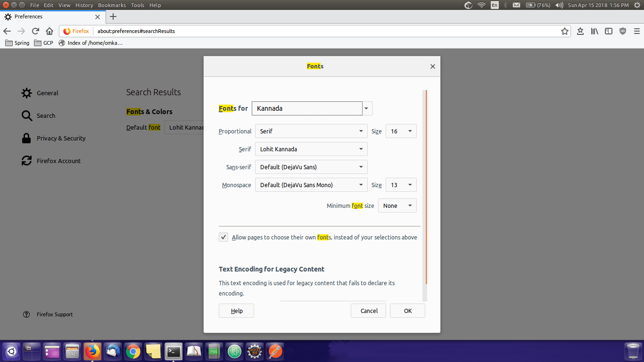The height and width of the screenshot is (362, 644).
Task: Open the Terminal from the dock
Action: [x=174, y=351]
